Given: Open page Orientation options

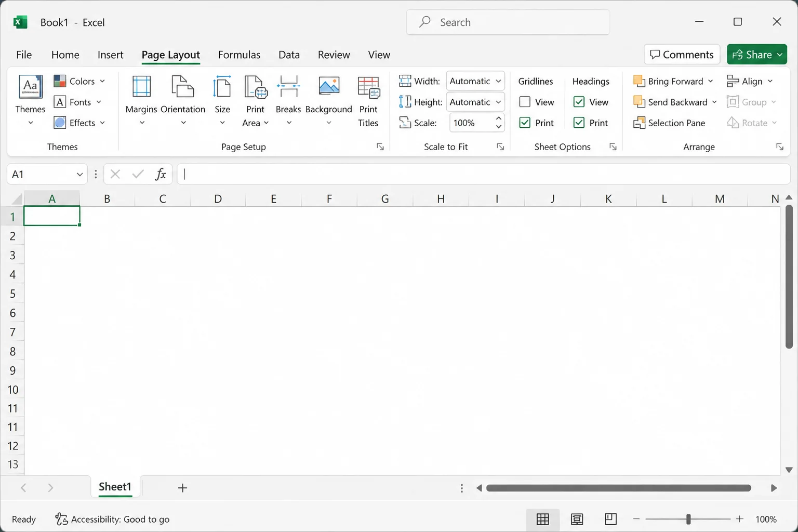Looking at the screenshot, I should click(183, 101).
